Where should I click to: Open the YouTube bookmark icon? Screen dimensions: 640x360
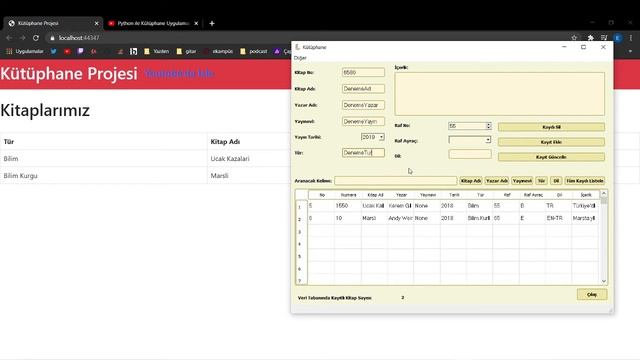click(67, 51)
